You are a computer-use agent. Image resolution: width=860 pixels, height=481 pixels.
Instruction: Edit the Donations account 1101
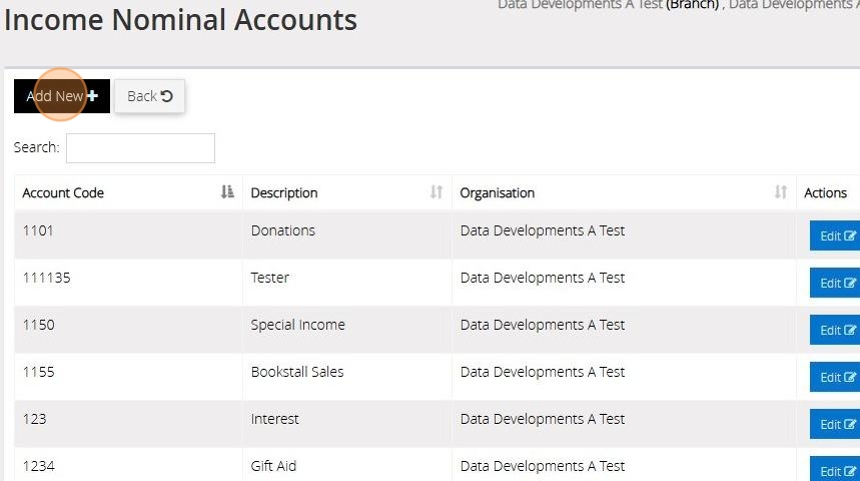click(836, 236)
